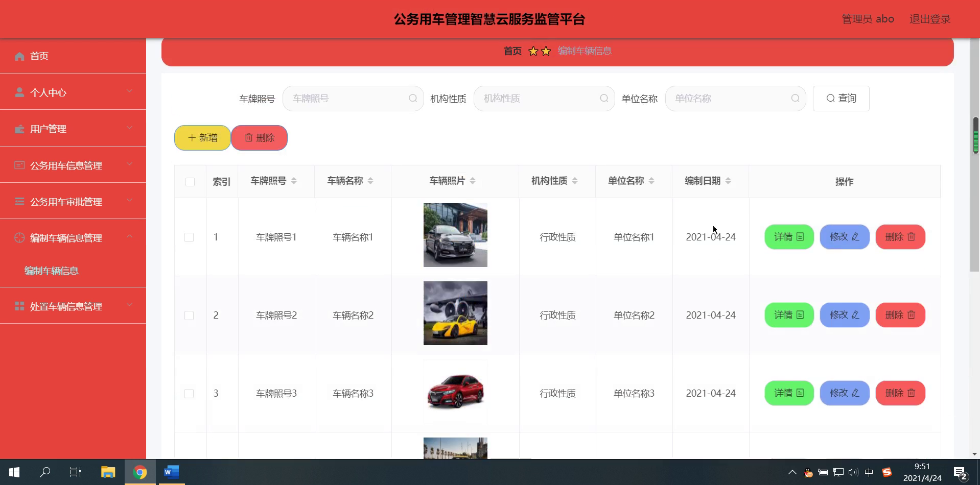Open Windows Start menu
The image size is (980, 485).
[14, 472]
